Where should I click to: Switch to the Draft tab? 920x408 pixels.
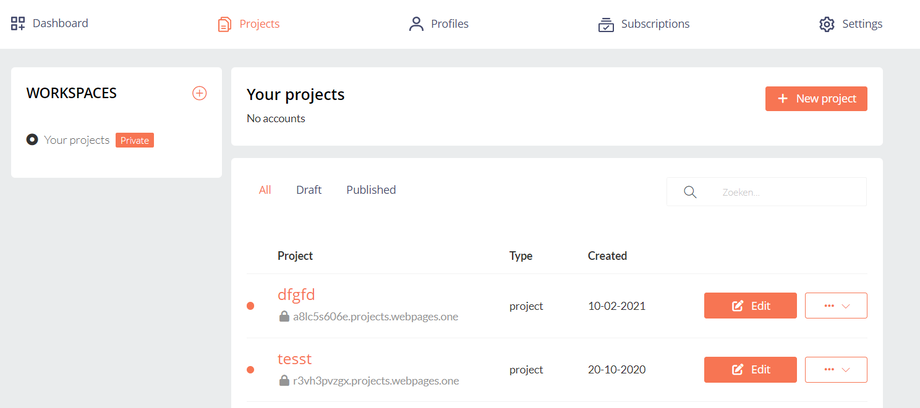point(309,190)
